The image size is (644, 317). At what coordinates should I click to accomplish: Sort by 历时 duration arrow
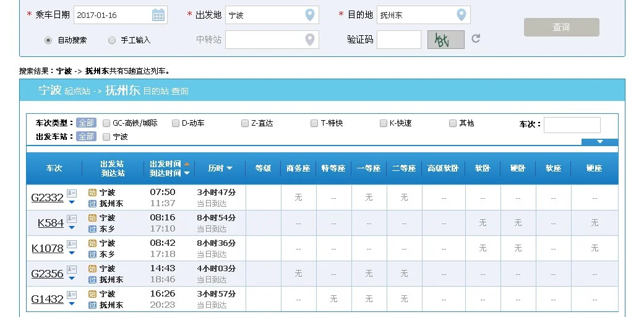(230, 168)
